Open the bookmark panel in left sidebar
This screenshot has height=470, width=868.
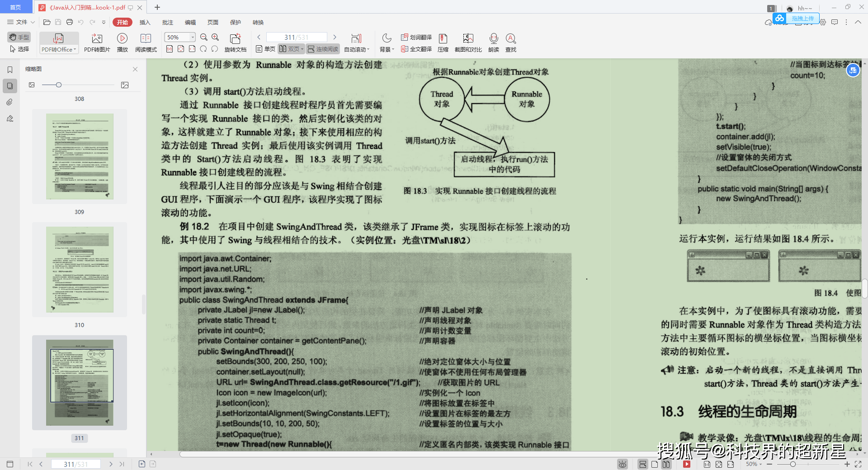10,70
